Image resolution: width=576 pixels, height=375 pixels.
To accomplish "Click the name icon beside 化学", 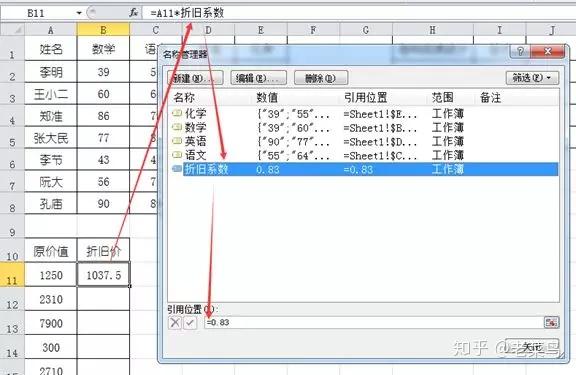I will coord(177,113).
